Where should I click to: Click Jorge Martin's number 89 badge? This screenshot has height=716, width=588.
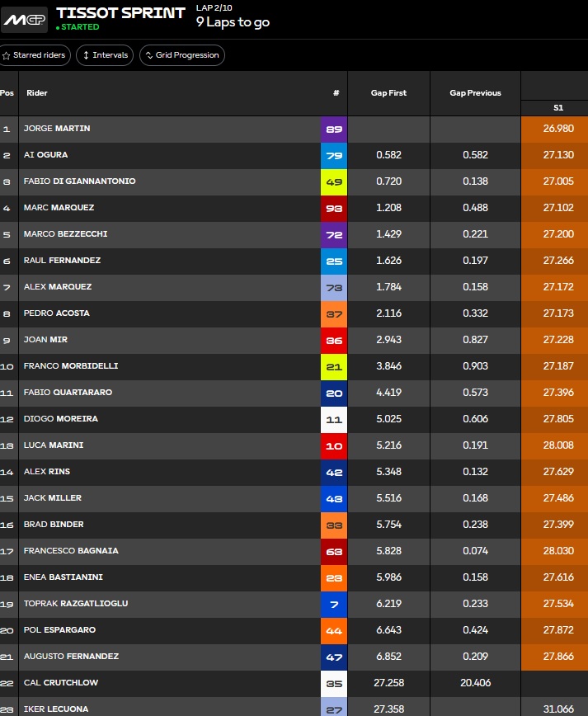coord(334,130)
